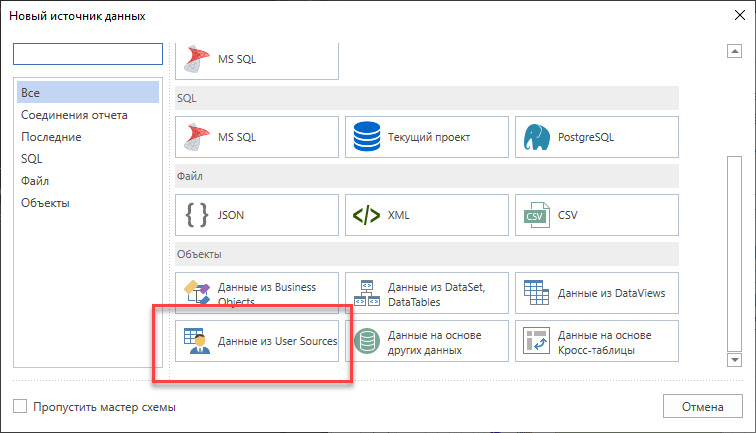Open Соединения отчета category
Image resolution: width=756 pixels, height=433 pixels.
tap(74, 115)
